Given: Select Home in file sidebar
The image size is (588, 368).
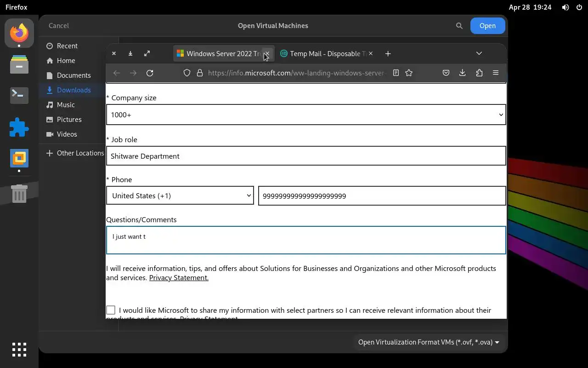Looking at the screenshot, I should (x=78, y=61).
